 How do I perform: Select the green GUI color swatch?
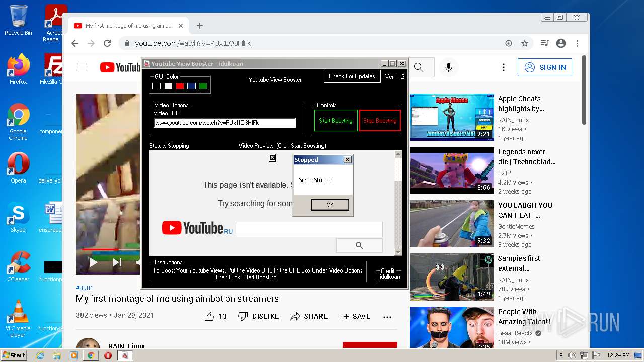coord(203,86)
